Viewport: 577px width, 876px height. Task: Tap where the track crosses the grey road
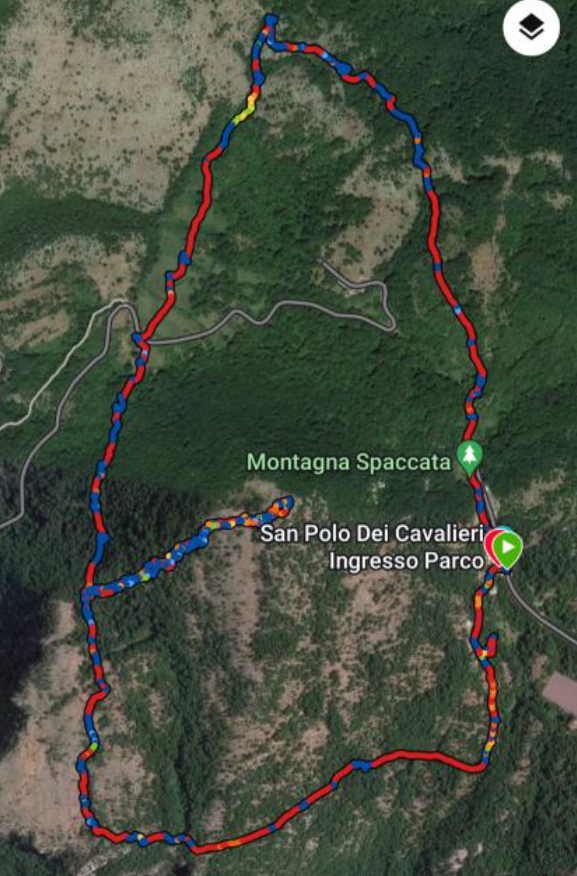click(139, 339)
